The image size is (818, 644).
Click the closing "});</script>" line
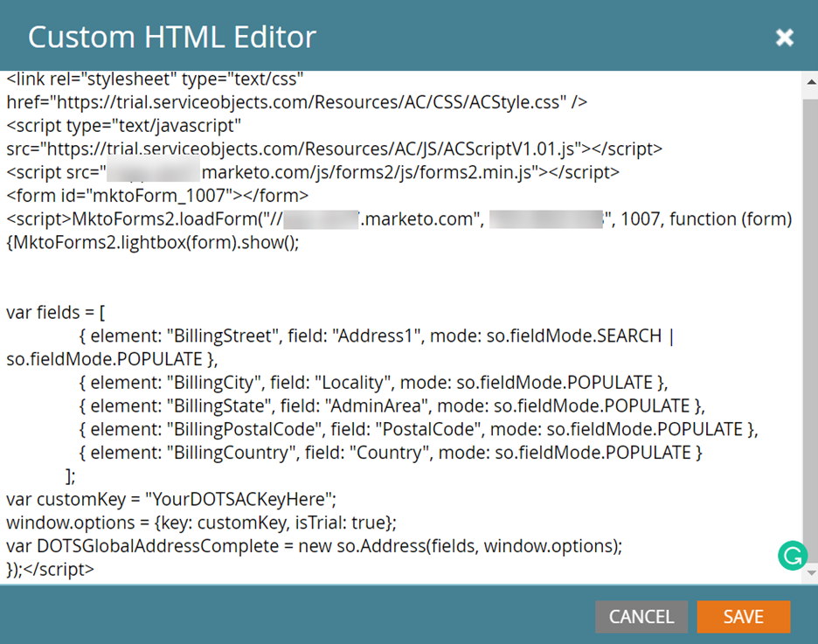click(50, 569)
